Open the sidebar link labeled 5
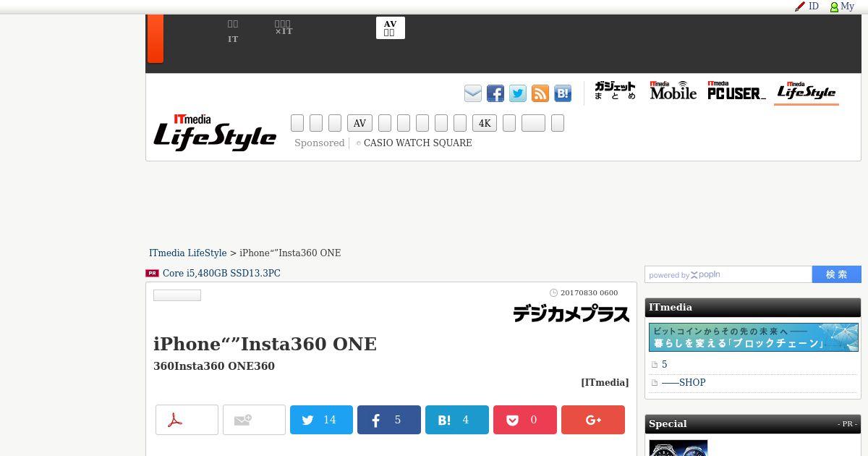Screen dimensions: 868x456 click(x=664, y=364)
